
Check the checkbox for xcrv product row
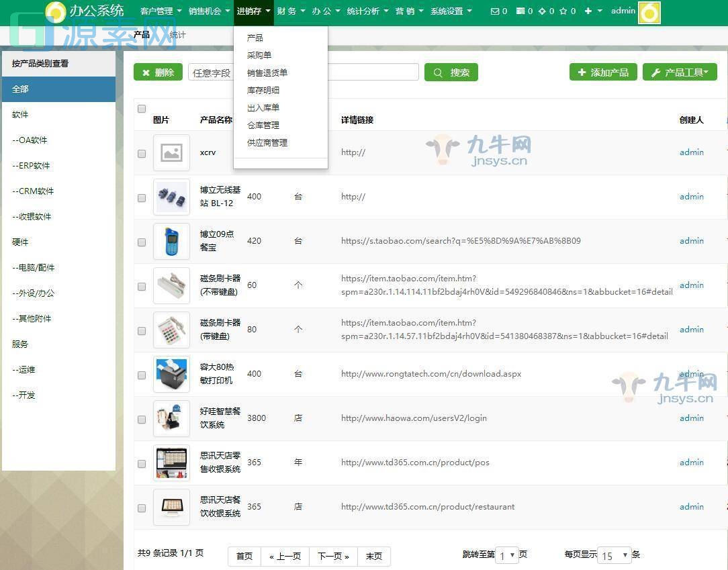[142, 153]
